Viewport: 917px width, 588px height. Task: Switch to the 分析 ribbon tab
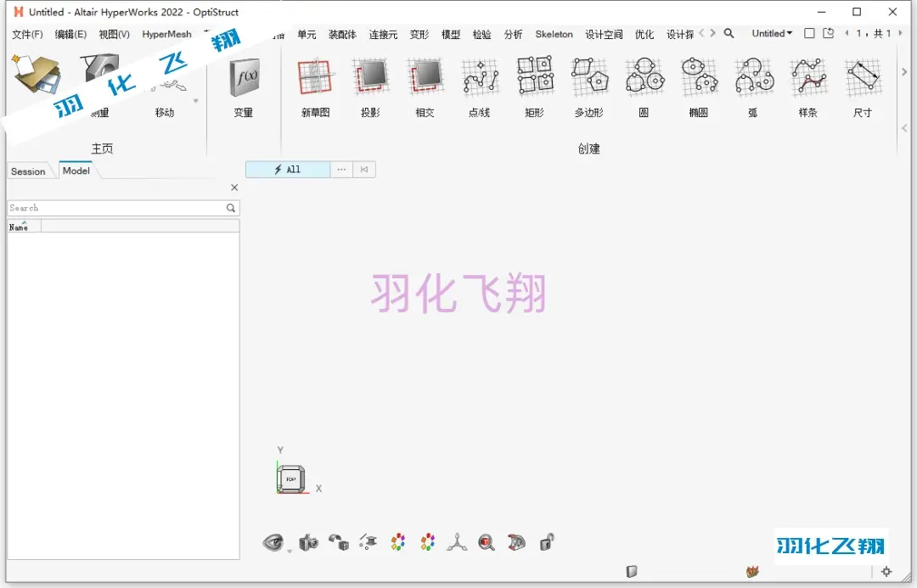[514, 35]
